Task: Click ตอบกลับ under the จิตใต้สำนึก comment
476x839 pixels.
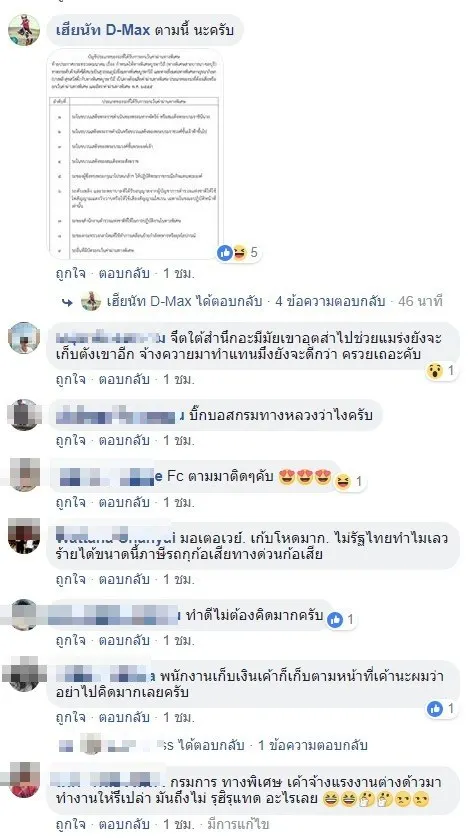Action: (x=124, y=380)
